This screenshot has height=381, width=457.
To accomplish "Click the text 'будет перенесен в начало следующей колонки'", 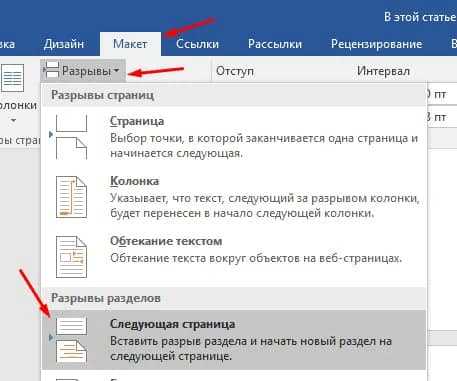I will pos(242,213).
